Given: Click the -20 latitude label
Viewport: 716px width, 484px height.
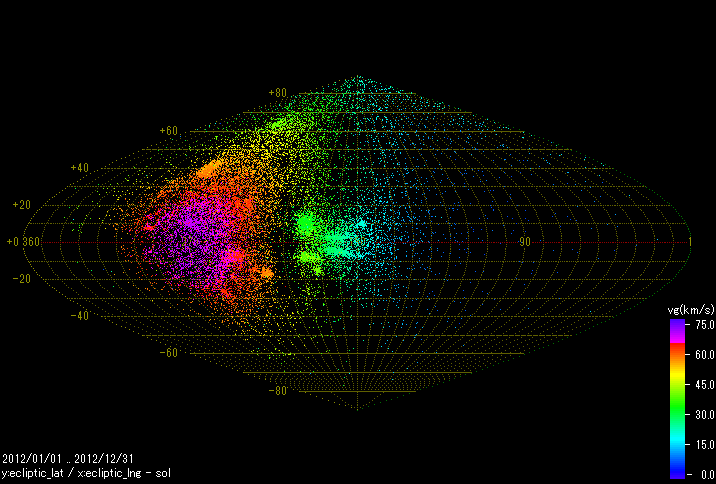Looking at the screenshot, I should 21,279.
